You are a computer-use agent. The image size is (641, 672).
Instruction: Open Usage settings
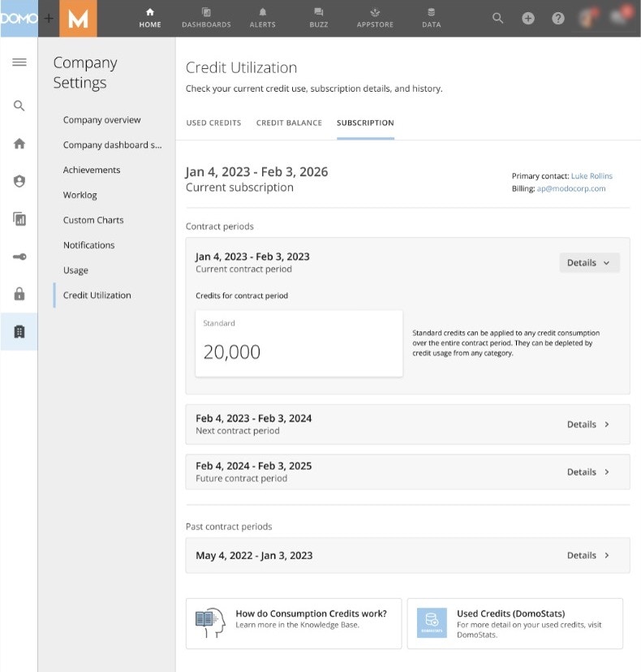(75, 270)
